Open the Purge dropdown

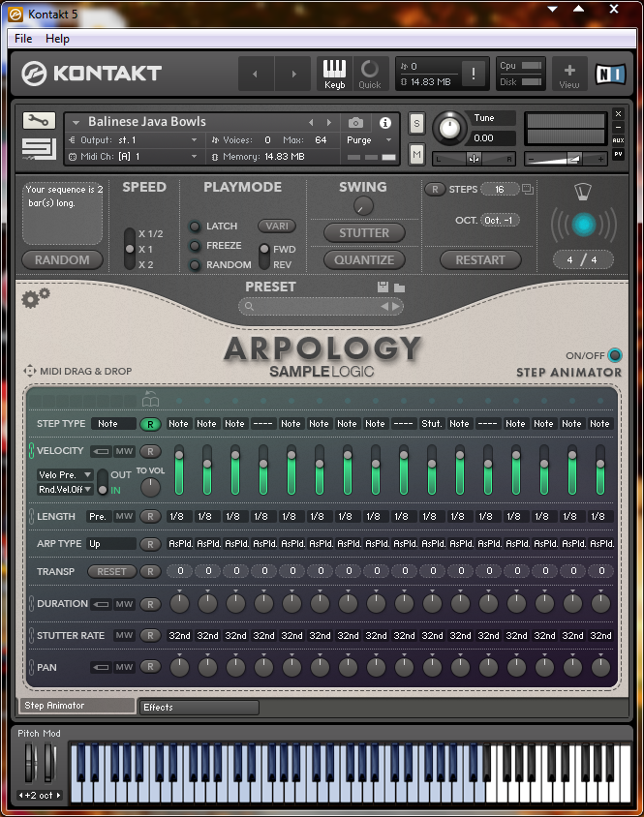369,140
